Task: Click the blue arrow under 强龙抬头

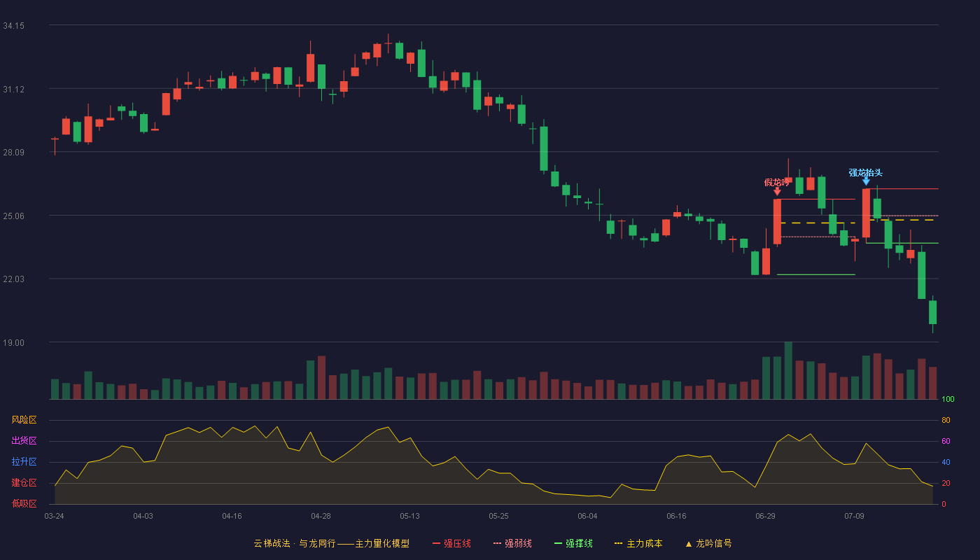Action: point(866,181)
